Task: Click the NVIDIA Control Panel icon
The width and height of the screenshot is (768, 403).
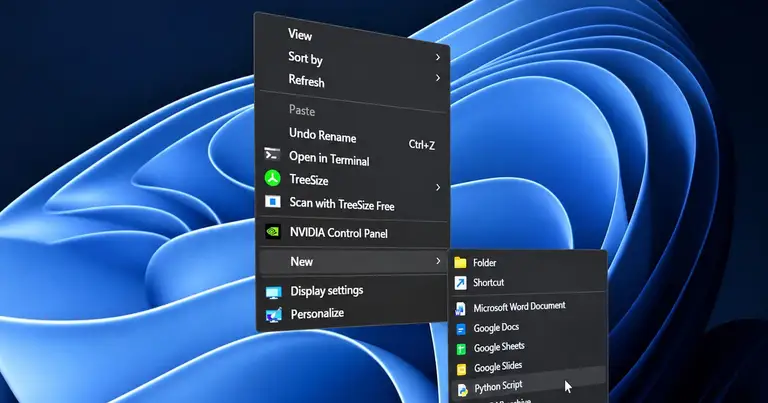Action: 273,231
